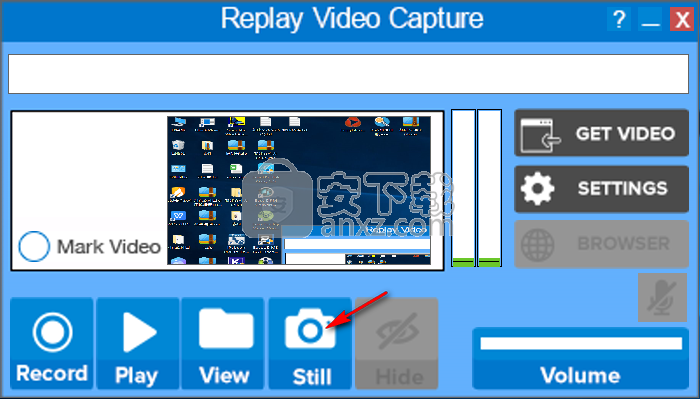Click the left audio level meter
The width and height of the screenshot is (700, 399).
point(463,188)
